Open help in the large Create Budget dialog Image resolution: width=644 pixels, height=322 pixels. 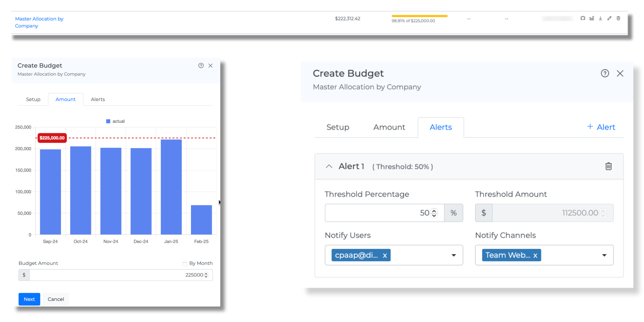point(605,73)
